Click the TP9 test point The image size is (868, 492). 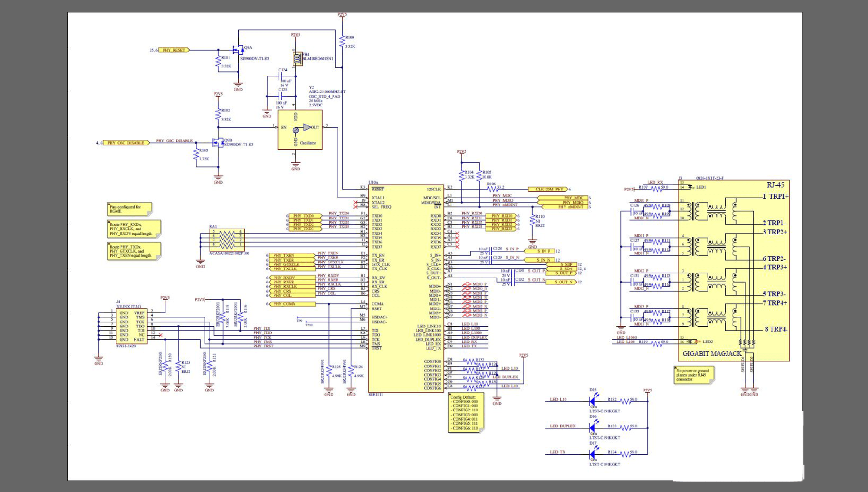[x=300, y=320]
